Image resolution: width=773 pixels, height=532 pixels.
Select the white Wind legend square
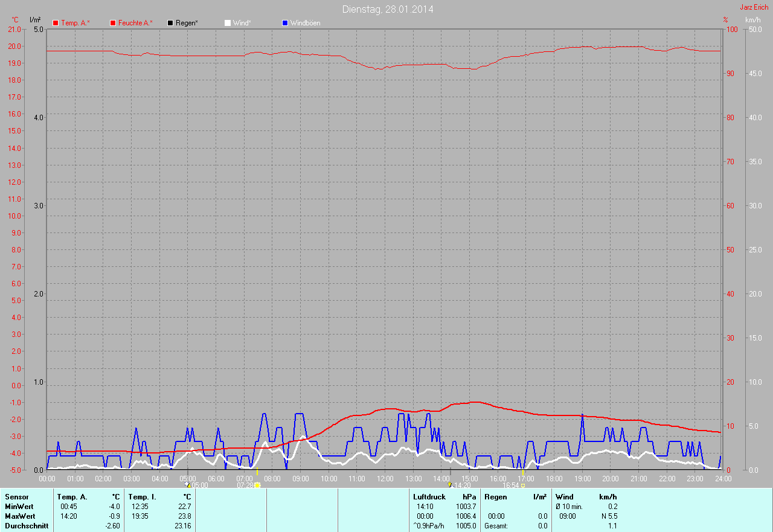[x=228, y=23]
